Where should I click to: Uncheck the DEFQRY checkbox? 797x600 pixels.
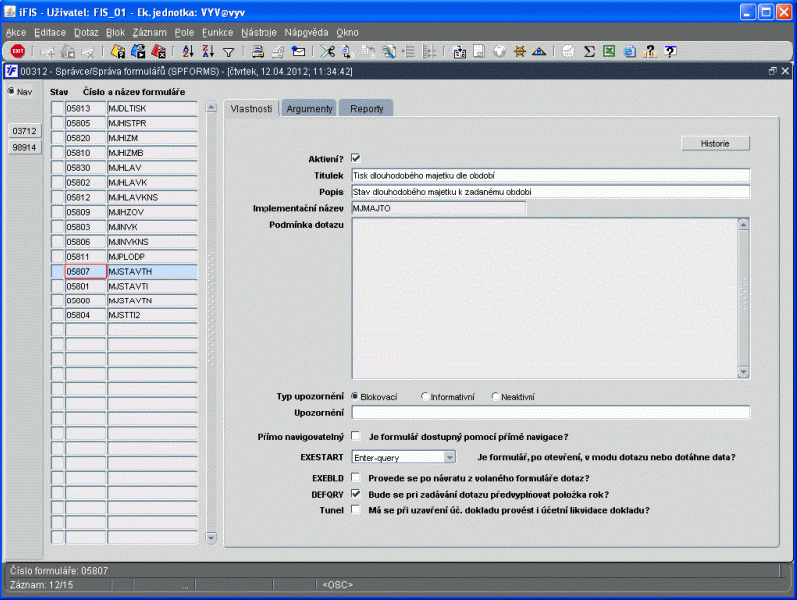pyautogui.click(x=356, y=494)
